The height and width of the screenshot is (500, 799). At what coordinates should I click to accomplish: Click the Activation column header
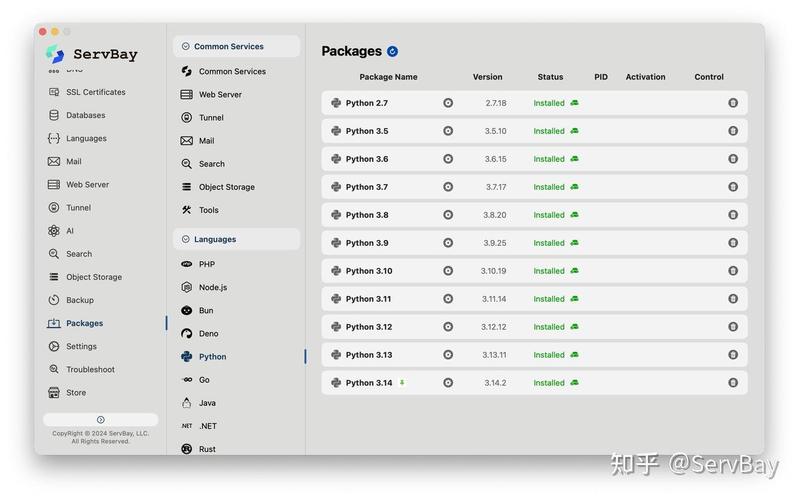pyautogui.click(x=645, y=77)
